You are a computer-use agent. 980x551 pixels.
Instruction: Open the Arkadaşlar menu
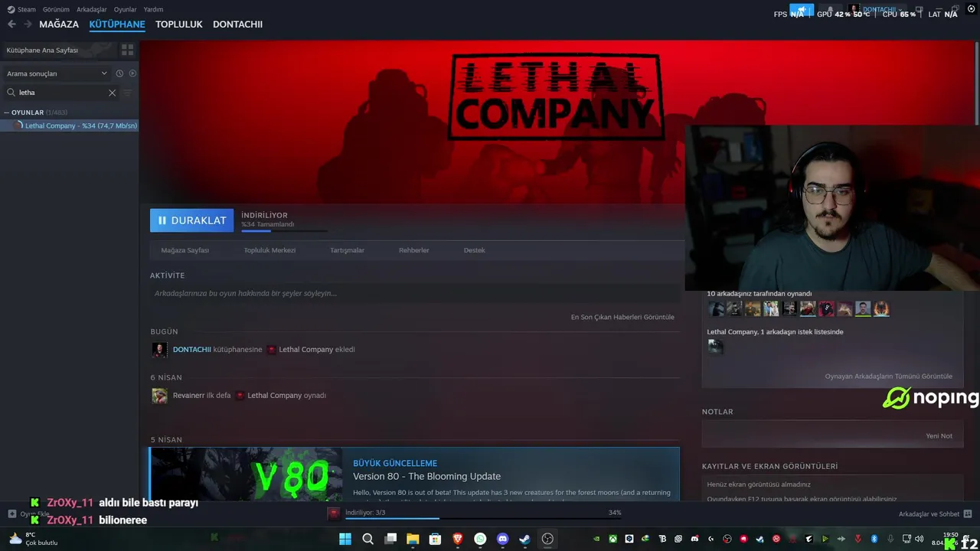pyautogui.click(x=92, y=9)
